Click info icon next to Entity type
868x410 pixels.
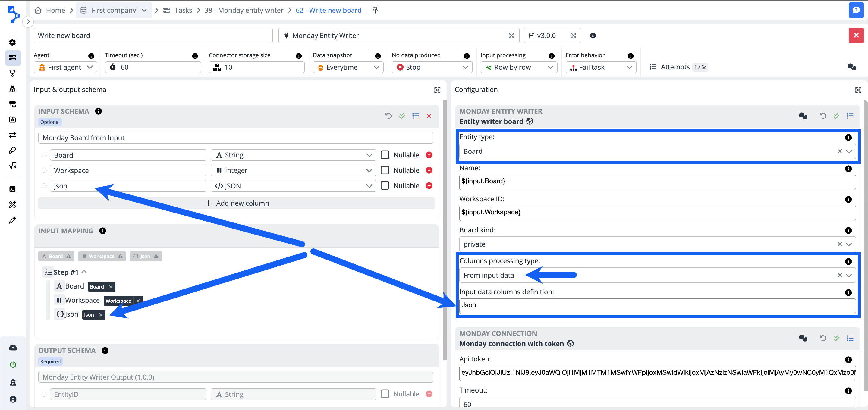[848, 137]
